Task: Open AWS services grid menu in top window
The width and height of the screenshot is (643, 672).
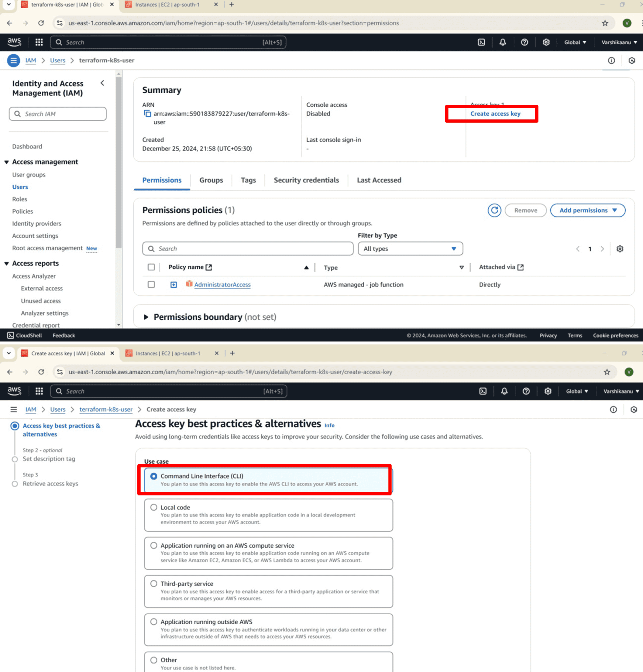Action: coord(39,42)
